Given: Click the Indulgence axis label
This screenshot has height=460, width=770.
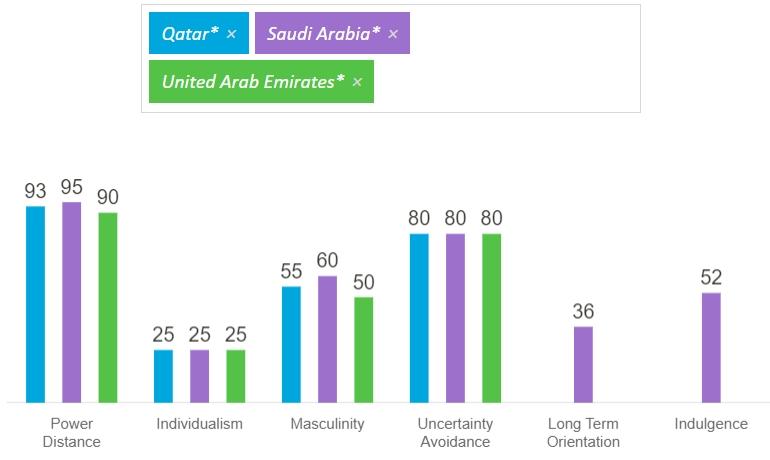Looking at the screenshot, I should (x=711, y=424).
